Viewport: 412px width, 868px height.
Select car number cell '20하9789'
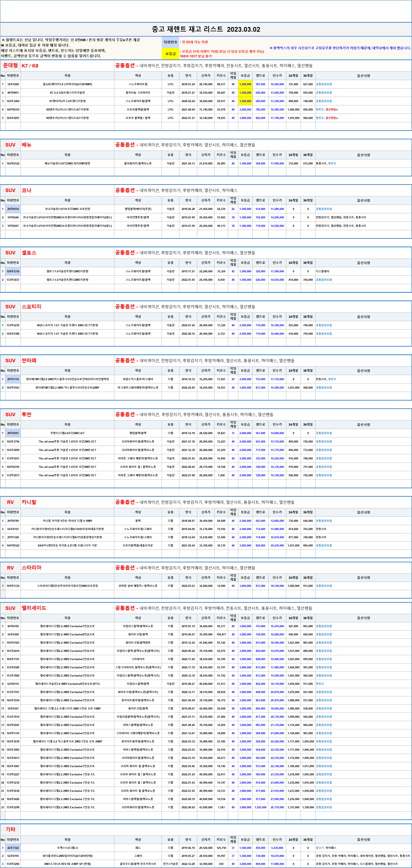[x=13, y=521]
